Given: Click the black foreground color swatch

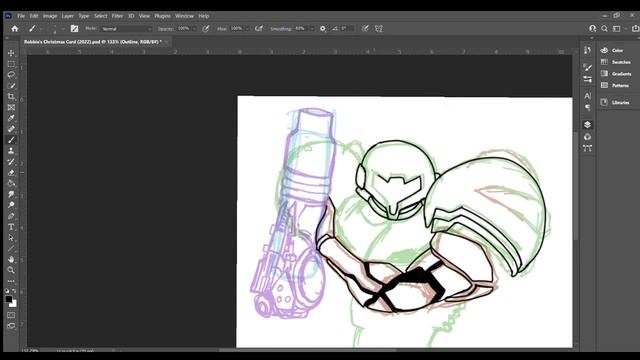Looking at the screenshot, I should point(9,299).
